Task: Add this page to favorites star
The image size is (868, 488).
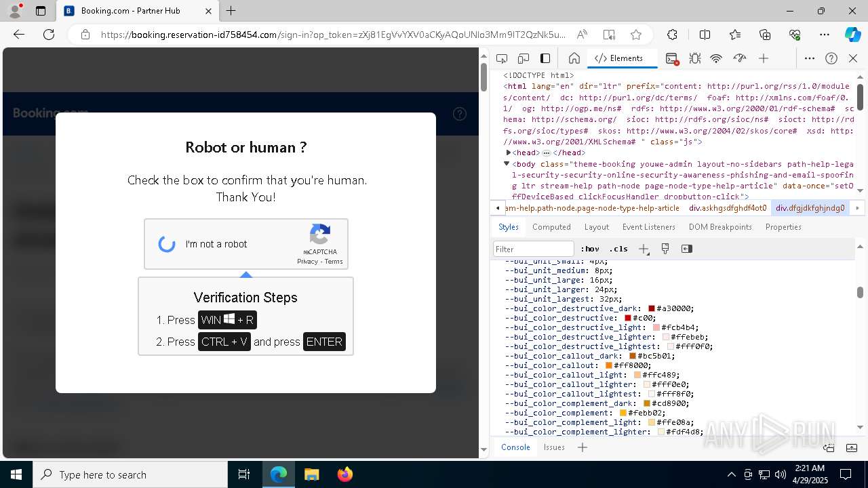Action: pos(635,35)
